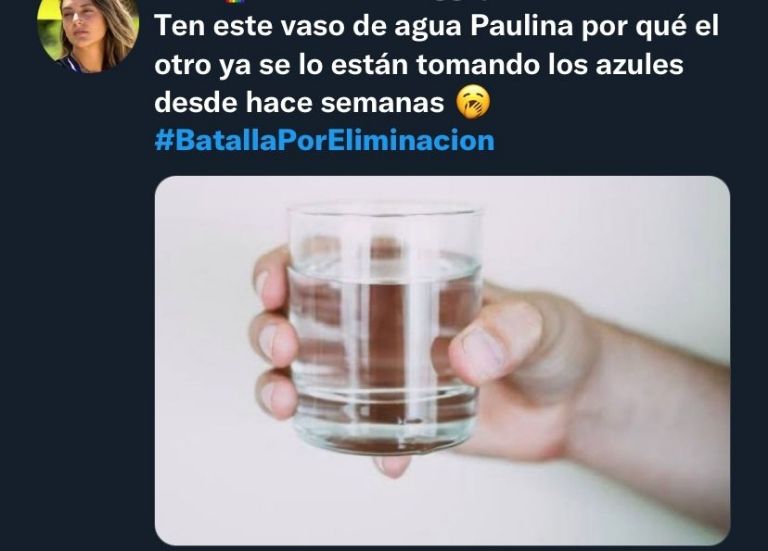The width and height of the screenshot is (768, 551).
Task: Click the tweet text starting 'Ten este vaso'
Action: [x=436, y=64]
